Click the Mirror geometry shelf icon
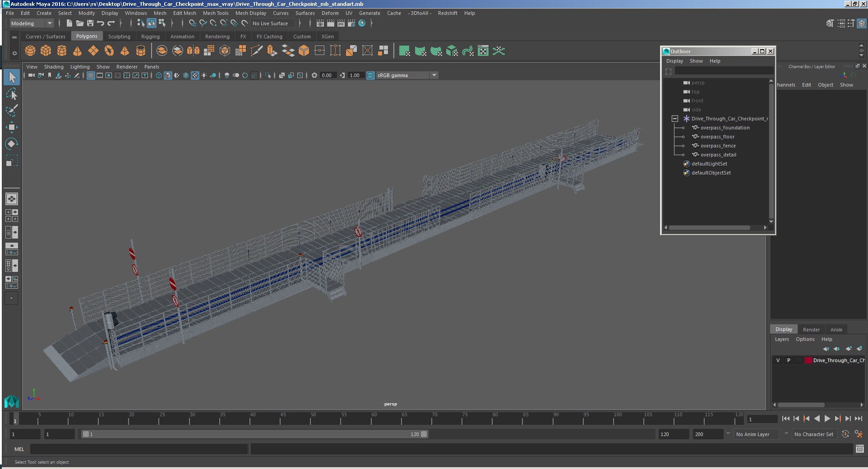This screenshot has height=469, width=868. click(x=194, y=51)
